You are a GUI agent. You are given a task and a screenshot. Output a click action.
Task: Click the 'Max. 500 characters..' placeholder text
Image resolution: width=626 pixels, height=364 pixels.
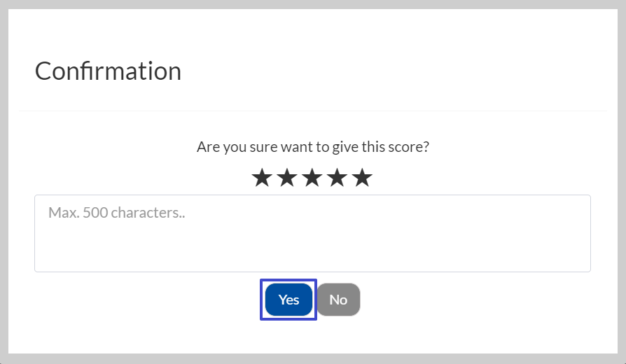pyautogui.click(x=116, y=213)
